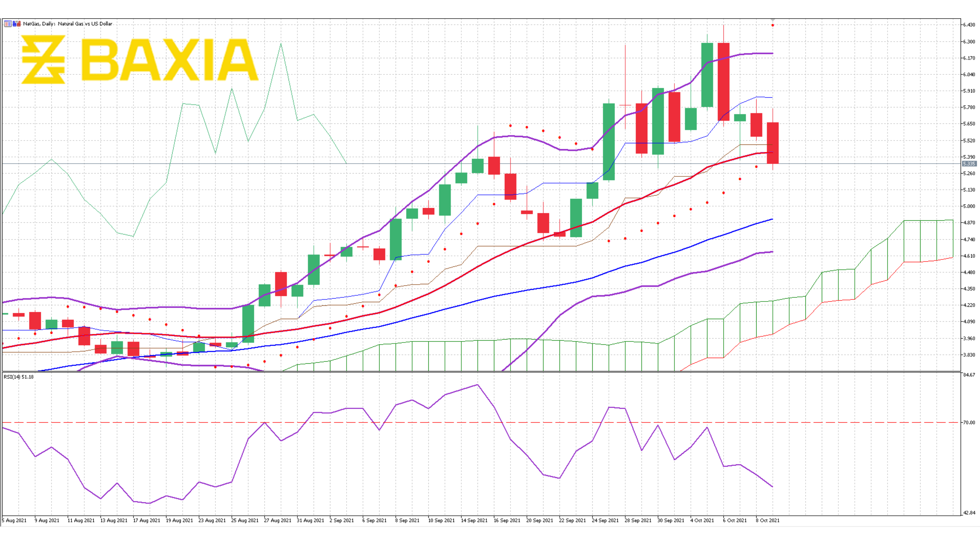Click the Depth of Market table icon

8,23
